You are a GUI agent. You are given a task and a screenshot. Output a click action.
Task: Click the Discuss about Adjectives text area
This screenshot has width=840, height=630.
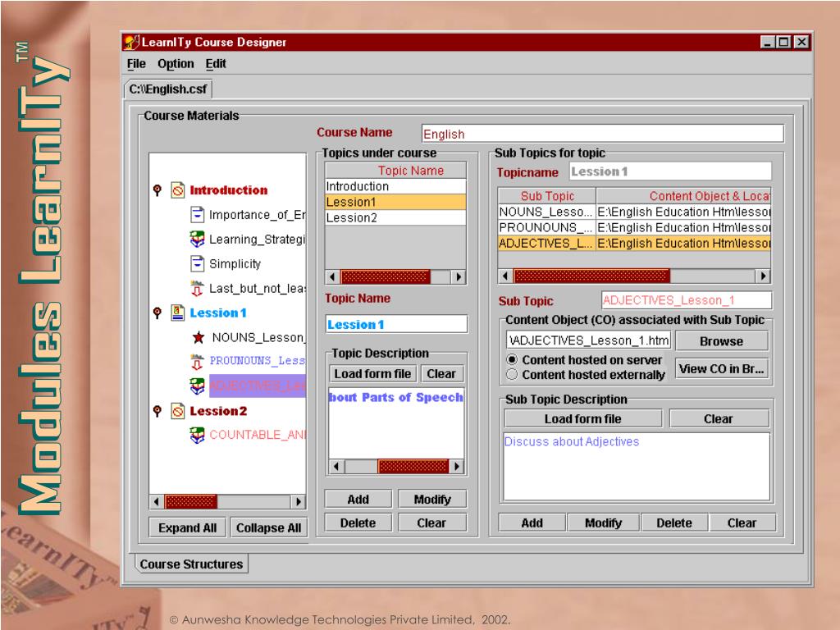coord(637,467)
